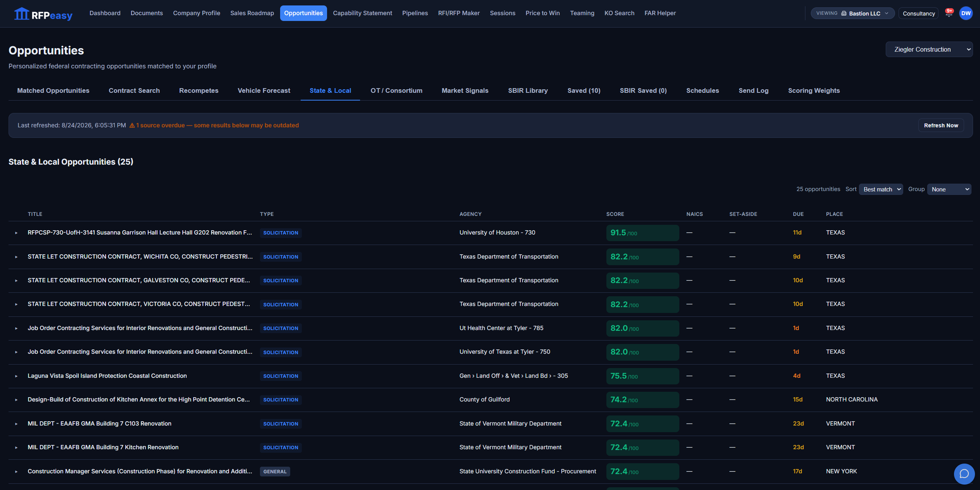Open Price to Win navigation item
The width and height of the screenshot is (980, 490).
tap(542, 13)
